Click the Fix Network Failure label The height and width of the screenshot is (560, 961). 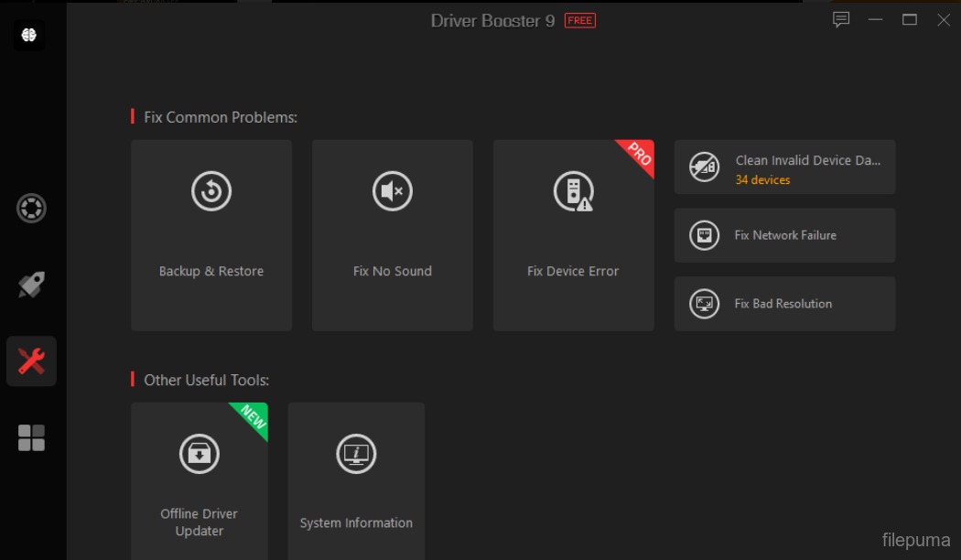pyautogui.click(x=785, y=235)
